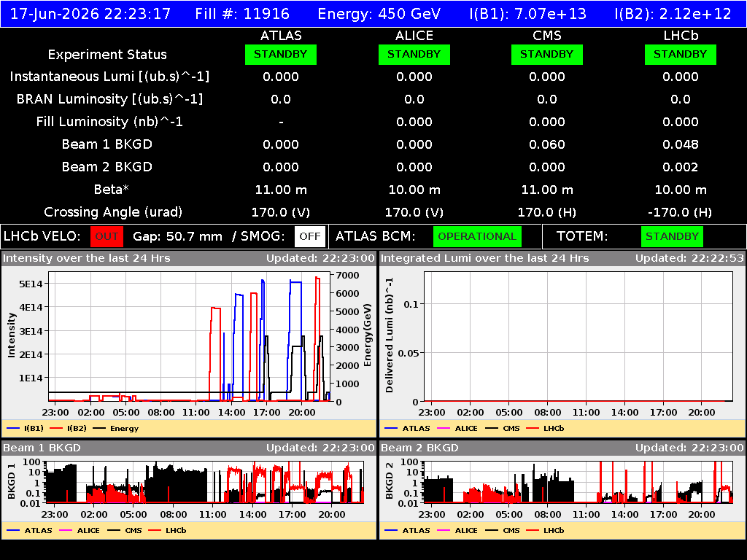Click the Beam 2 BKGD panel title
The image size is (747, 560).
(x=419, y=448)
